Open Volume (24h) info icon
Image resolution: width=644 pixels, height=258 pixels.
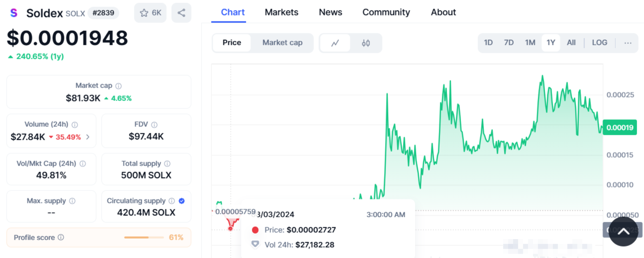pos(75,125)
